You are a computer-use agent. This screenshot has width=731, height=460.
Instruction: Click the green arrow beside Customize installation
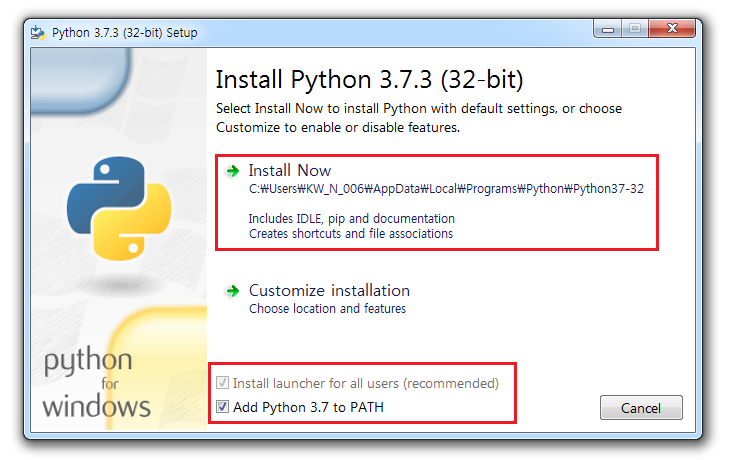click(233, 291)
